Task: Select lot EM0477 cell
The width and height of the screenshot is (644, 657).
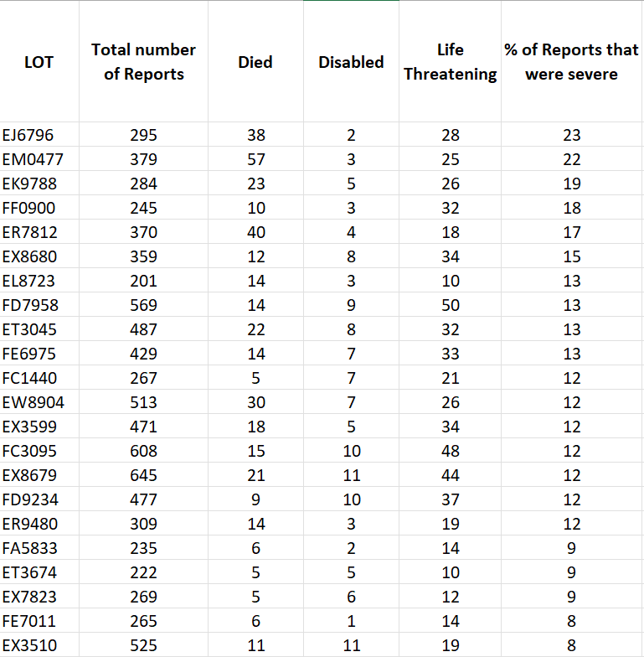Action: coord(39,159)
